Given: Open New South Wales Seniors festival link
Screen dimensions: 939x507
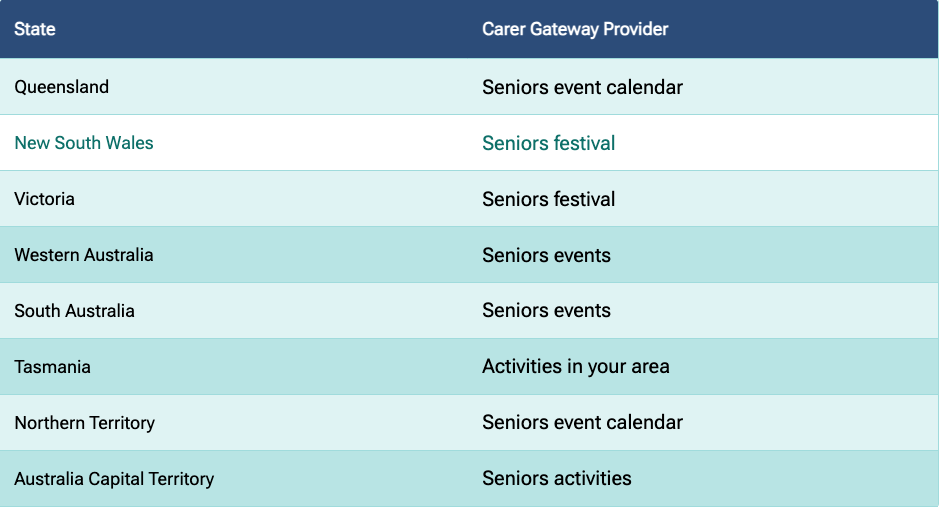Looking at the screenshot, I should 548,143.
